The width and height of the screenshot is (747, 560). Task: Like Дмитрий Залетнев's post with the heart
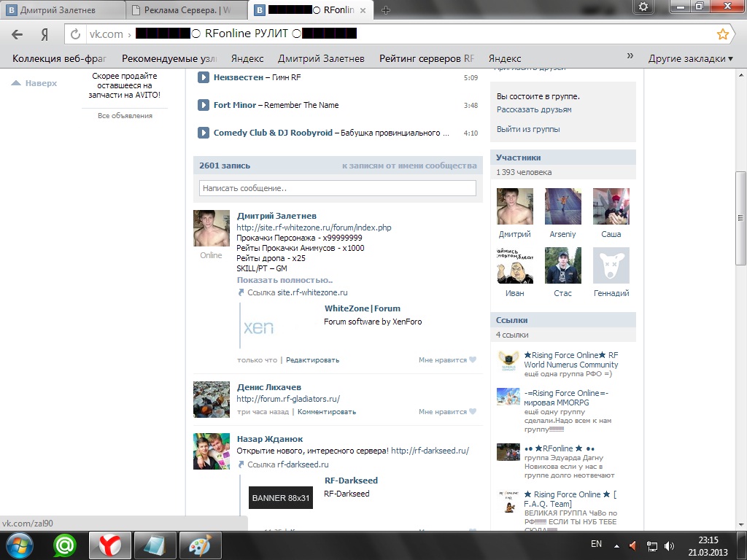coord(473,359)
